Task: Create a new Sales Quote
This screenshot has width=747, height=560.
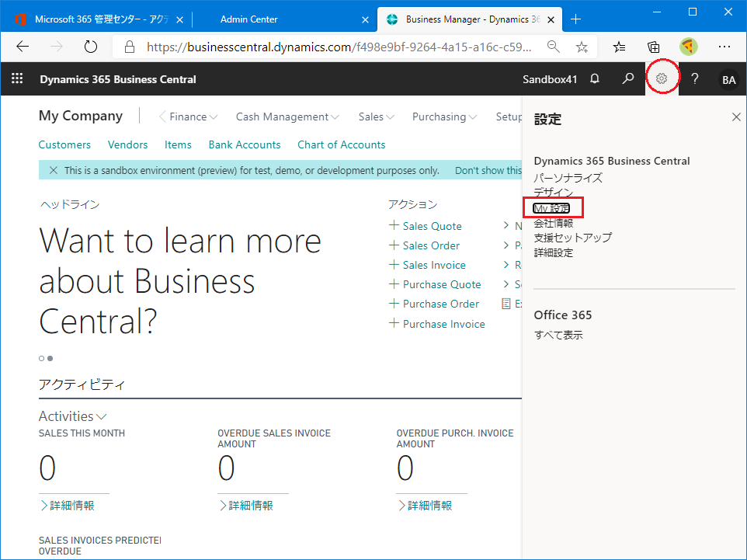Action: pyautogui.click(x=426, y=226)
